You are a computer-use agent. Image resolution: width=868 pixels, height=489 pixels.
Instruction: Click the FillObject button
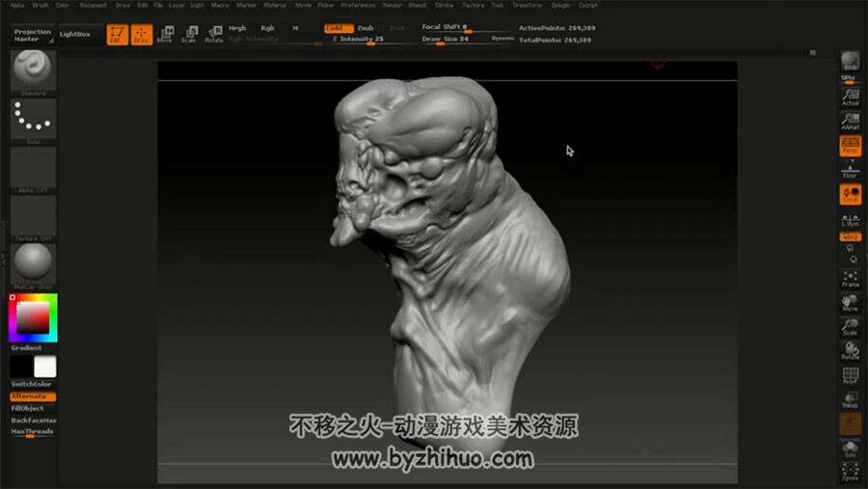[x=28, y=408]
